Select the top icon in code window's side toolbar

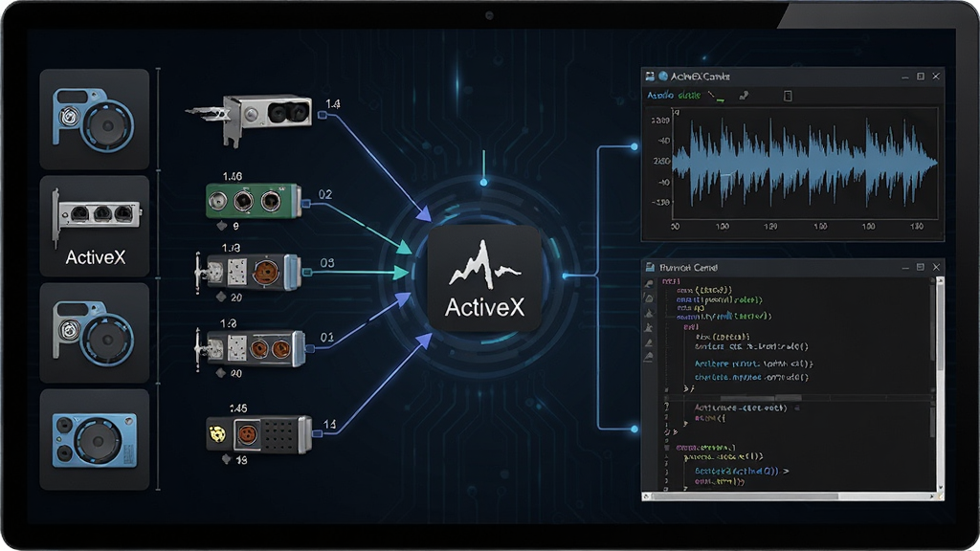point(649,283)
